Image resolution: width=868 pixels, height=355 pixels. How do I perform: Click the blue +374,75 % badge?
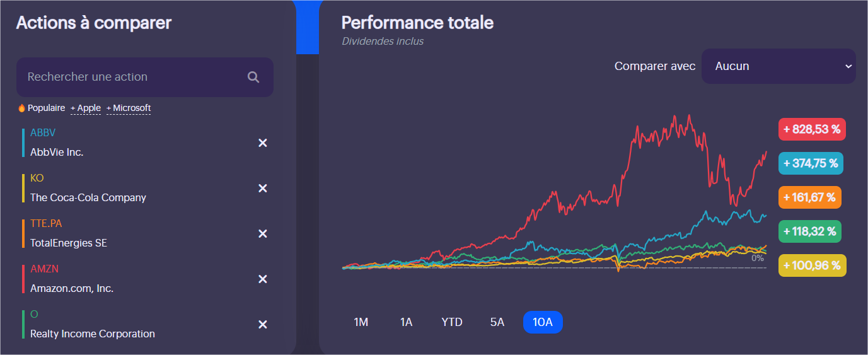[811, 163]
